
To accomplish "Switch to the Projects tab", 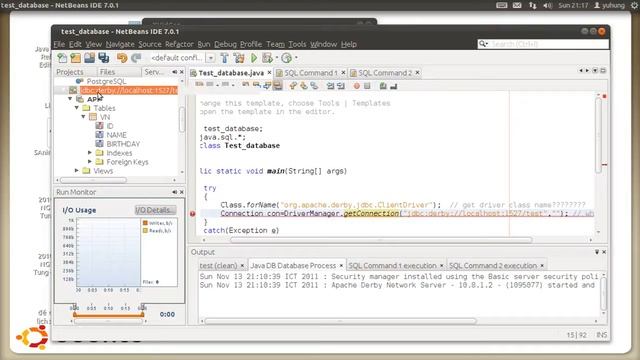I will 70,72.
